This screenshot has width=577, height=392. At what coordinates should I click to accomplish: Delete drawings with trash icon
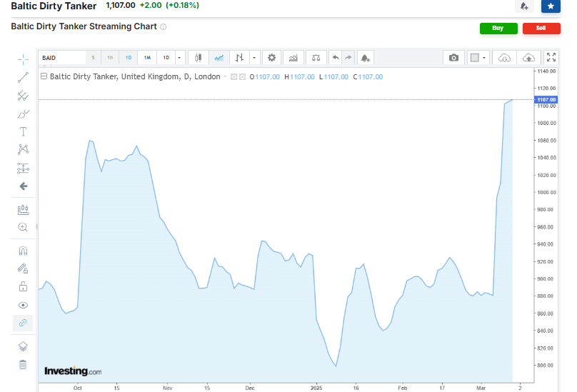pyautogui.click(x=23, y=365)
